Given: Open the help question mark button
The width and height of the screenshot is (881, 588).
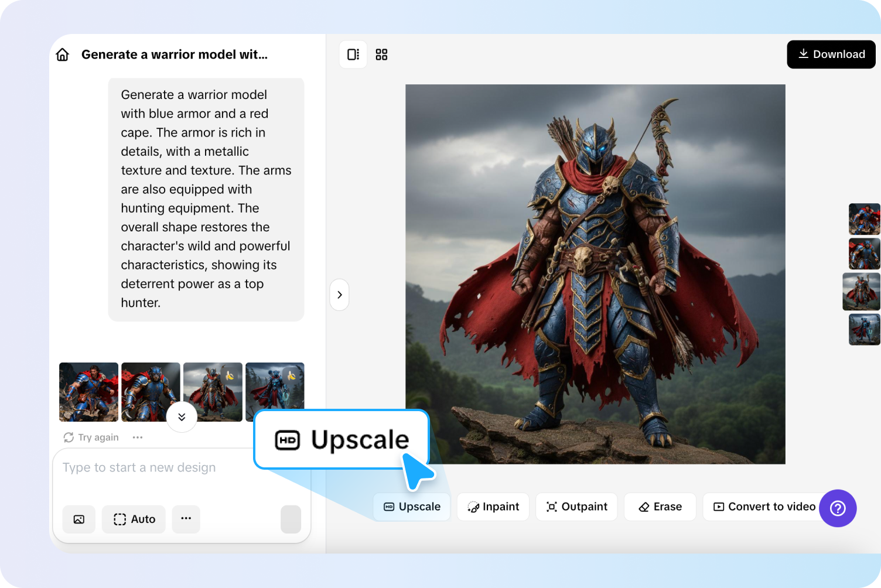Looking at the screenshot, I should tap(838, 508).
